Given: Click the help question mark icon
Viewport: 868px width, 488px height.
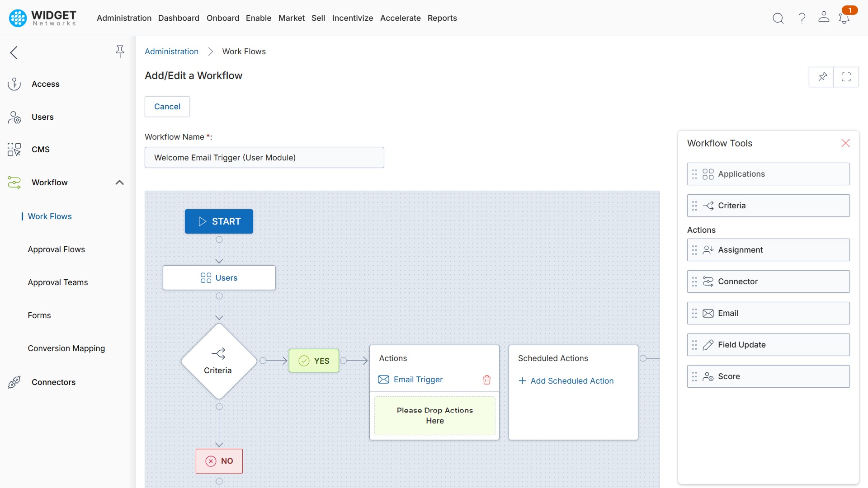Looking at the screenshot, I should (802, 18).
